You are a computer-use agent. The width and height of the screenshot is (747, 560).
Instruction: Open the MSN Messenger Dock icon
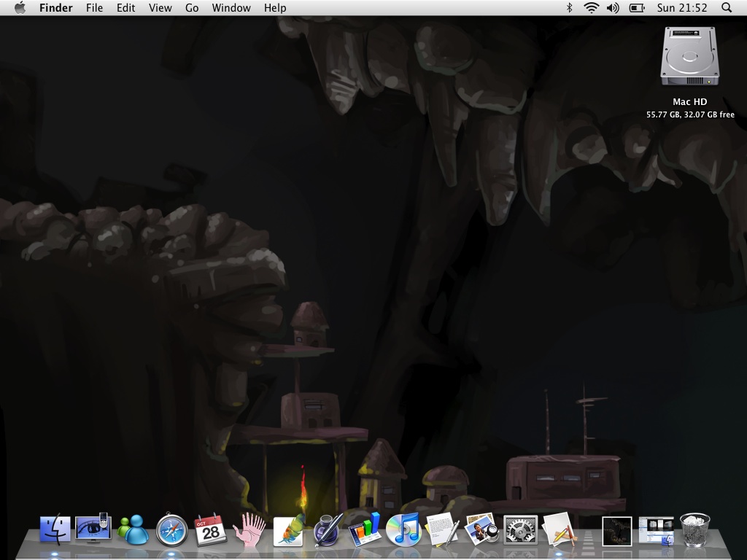coord(133,529)
